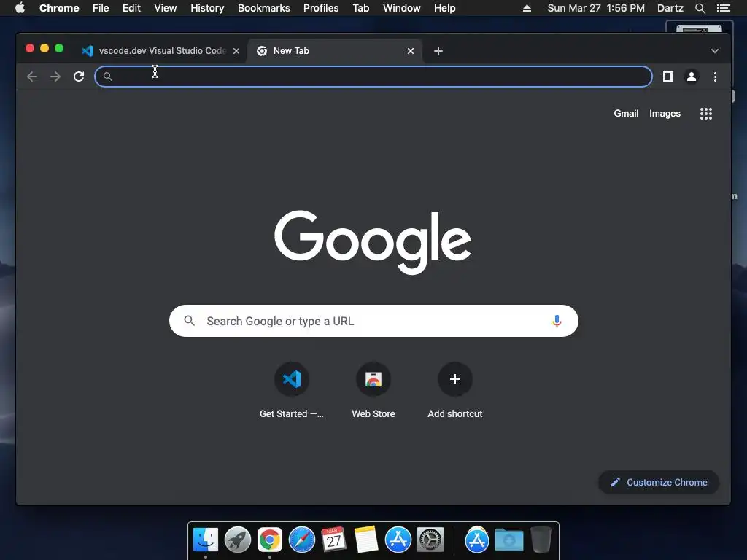Image resolution: width=747 pixels, height=560 pixels.
Task: Open Calendar from the Dock
Action: (x=333, y=540)
